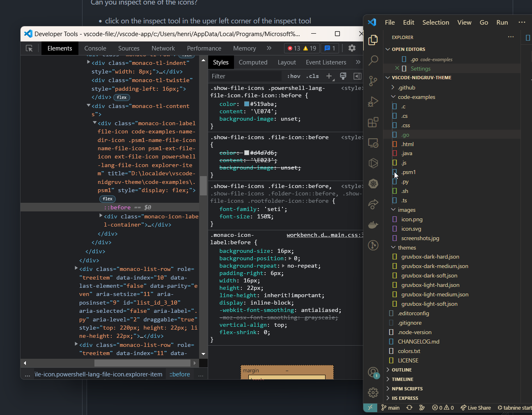Click the flex badge on the monaco-tl-content div

122,97
